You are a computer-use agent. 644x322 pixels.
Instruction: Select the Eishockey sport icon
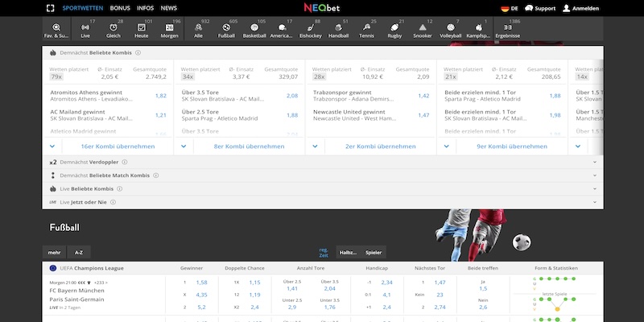pos(311,27)
